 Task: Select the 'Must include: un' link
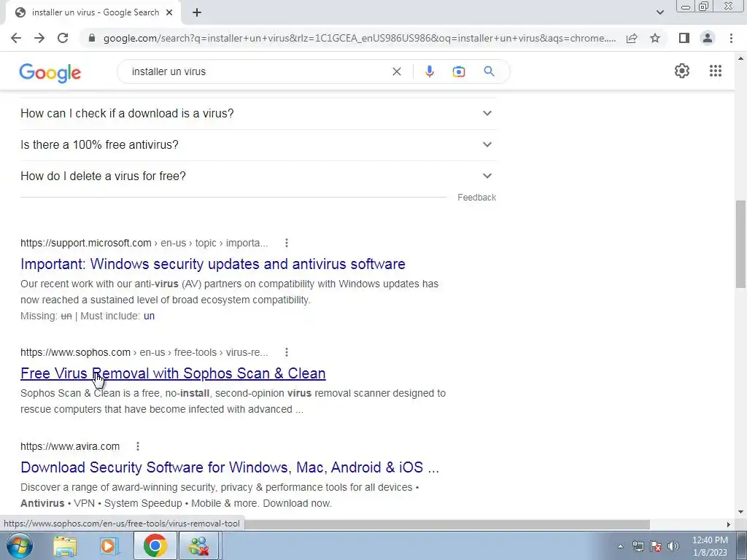(x=149, y=316)
